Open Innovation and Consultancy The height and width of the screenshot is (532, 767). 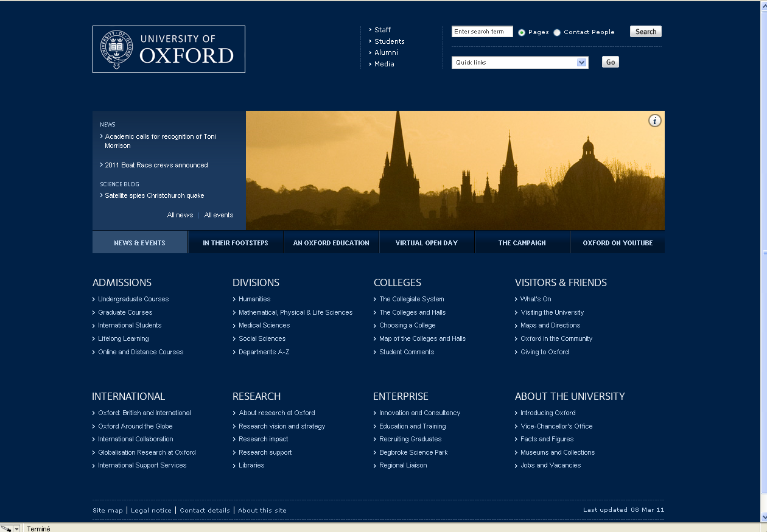pyautogui.click(x=420, y=413)
